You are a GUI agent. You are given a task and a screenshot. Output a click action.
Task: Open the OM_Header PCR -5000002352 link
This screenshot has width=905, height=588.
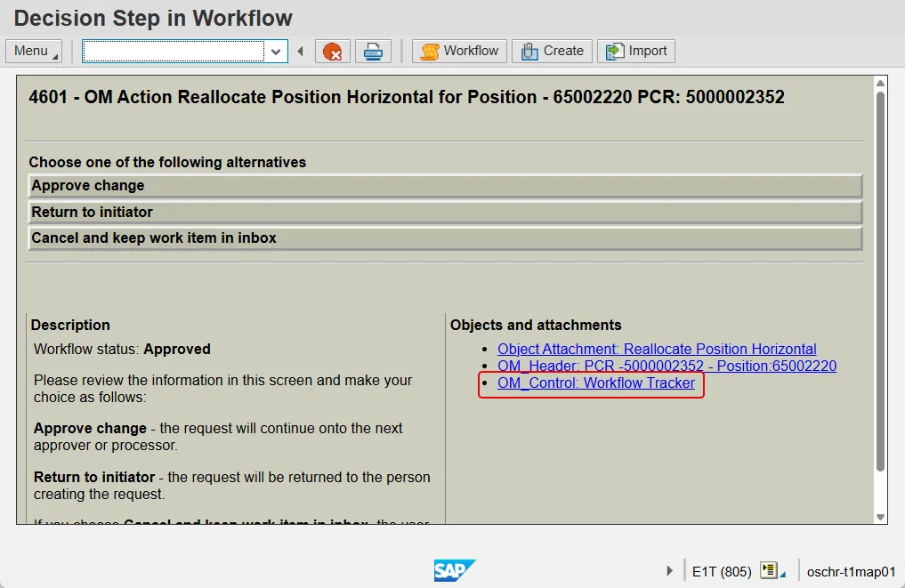(667, 366)
